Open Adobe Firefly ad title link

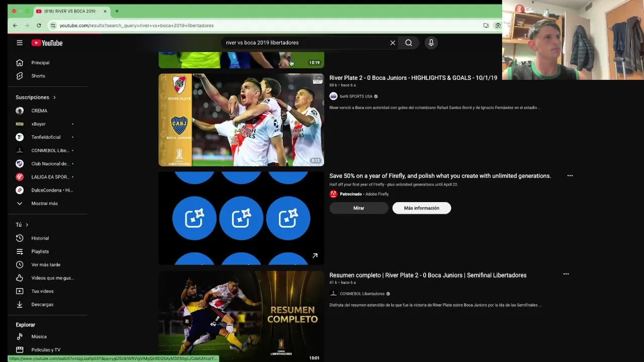(x=440, y=176)
